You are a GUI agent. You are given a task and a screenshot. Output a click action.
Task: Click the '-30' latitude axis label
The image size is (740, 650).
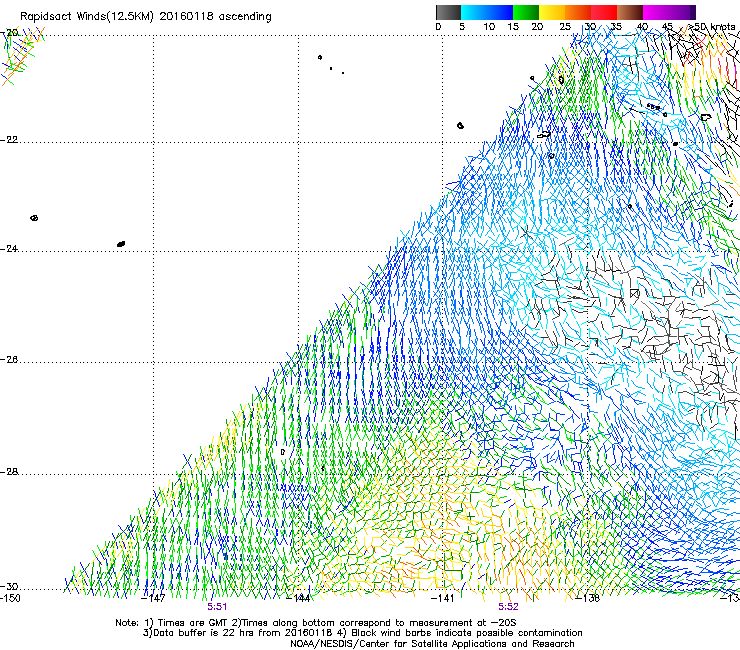[9, 587]
